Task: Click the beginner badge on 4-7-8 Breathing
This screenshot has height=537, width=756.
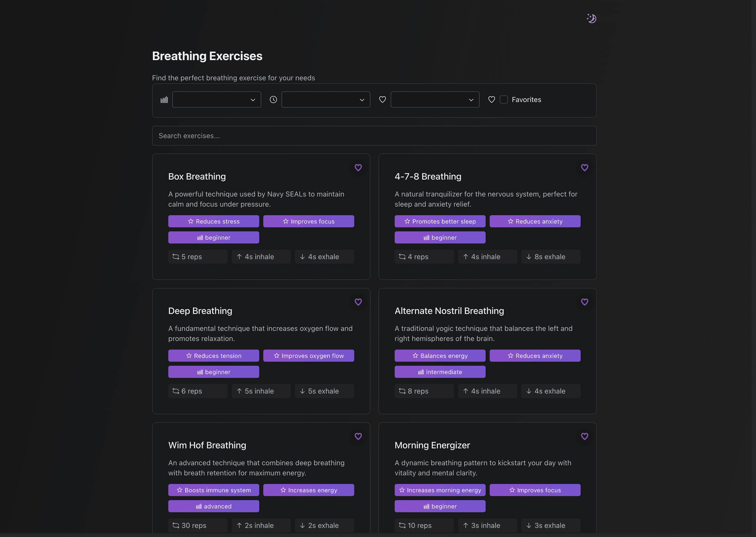Action: click(440, 237)
